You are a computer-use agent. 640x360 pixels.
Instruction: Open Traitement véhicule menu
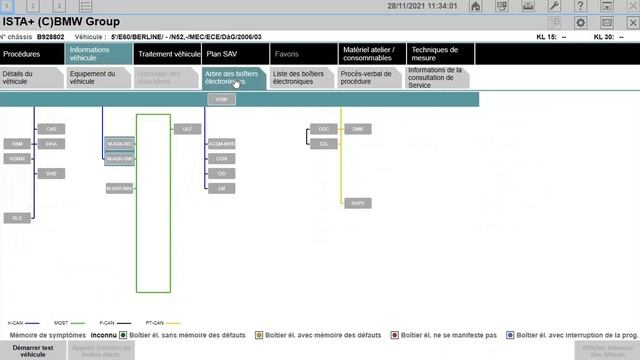coord(167,54)
